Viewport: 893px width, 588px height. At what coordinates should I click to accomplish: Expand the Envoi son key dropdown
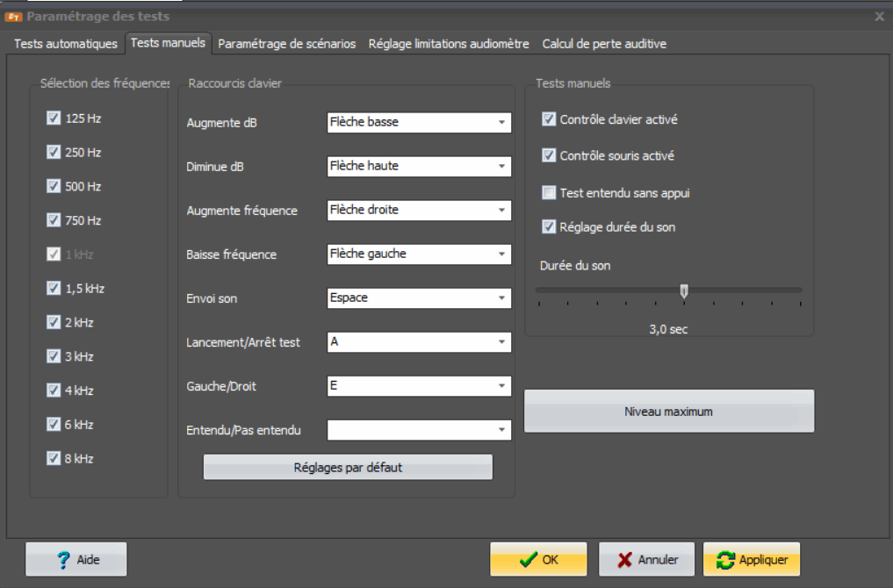tap(501, 298)
